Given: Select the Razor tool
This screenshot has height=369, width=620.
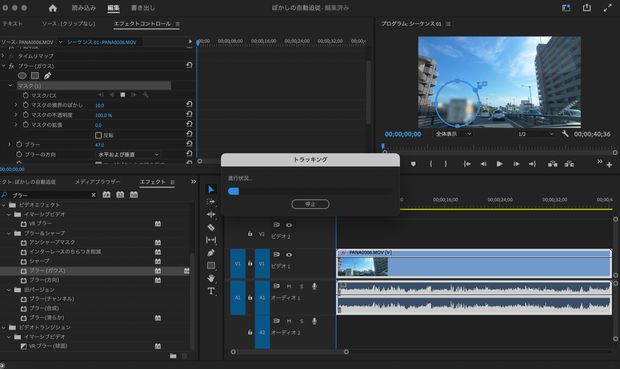Looking at the screenshot, I should click(211, 227).
